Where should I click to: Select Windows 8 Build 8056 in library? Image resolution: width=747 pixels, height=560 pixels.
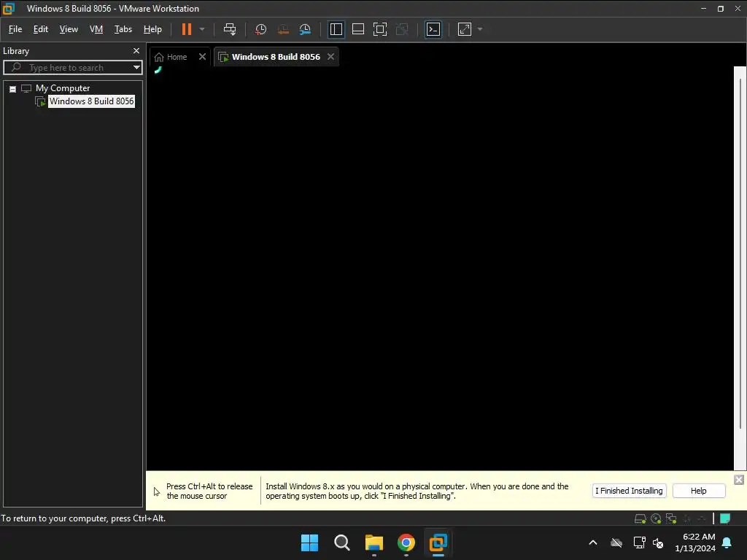[91, 101]
